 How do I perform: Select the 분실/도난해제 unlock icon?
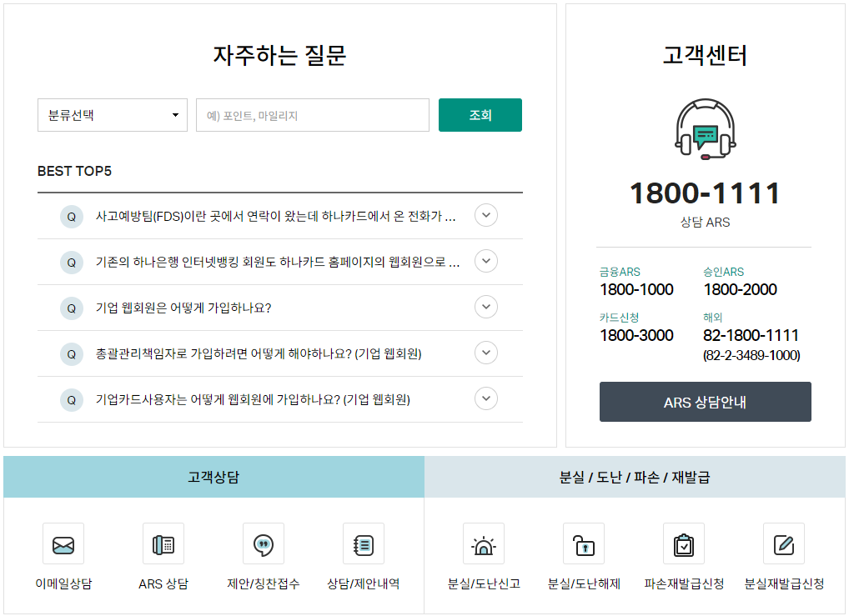click(x=584, y=543)
